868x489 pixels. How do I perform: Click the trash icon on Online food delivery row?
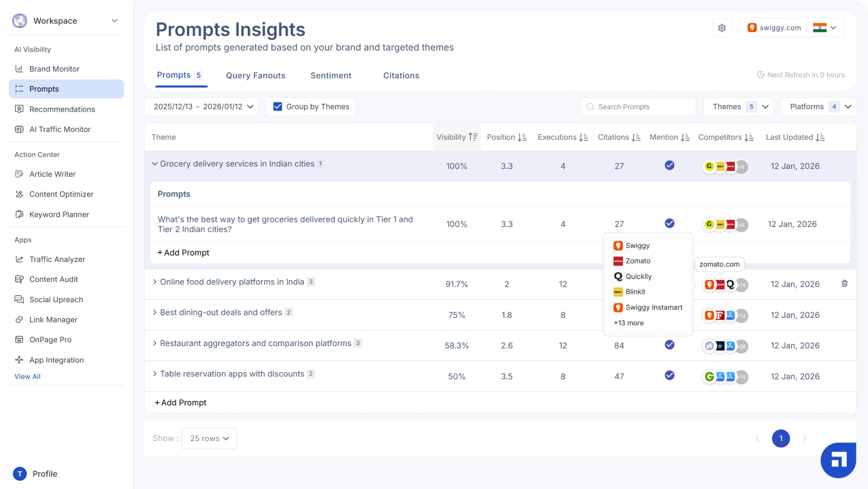[x=844, y=284]
